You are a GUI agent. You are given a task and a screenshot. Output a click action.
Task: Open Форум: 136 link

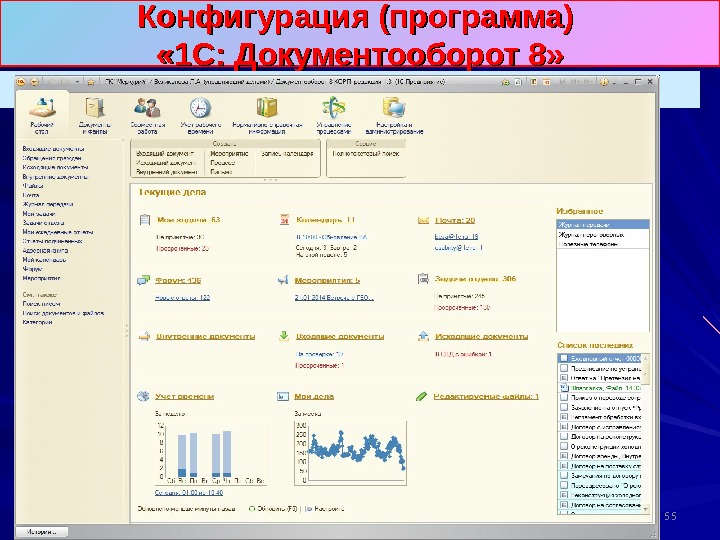click(178, 281)
